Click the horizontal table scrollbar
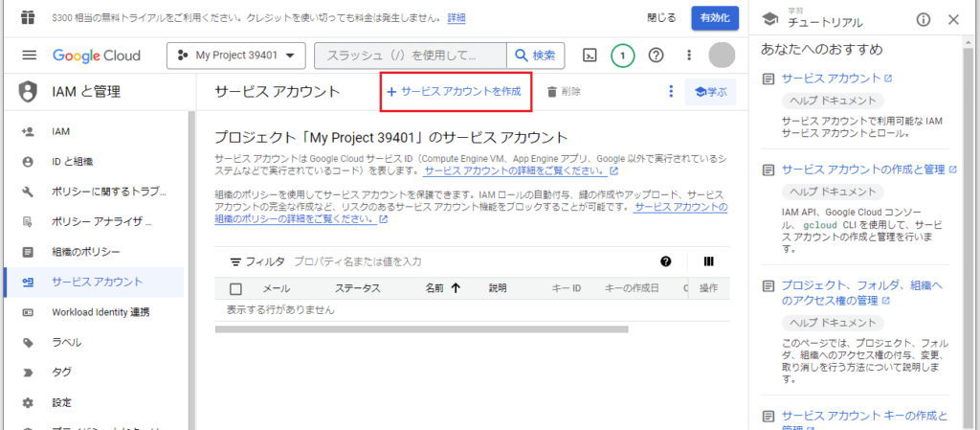The width and height of the screenshot is (980, 430). click(x=421, y=328)
